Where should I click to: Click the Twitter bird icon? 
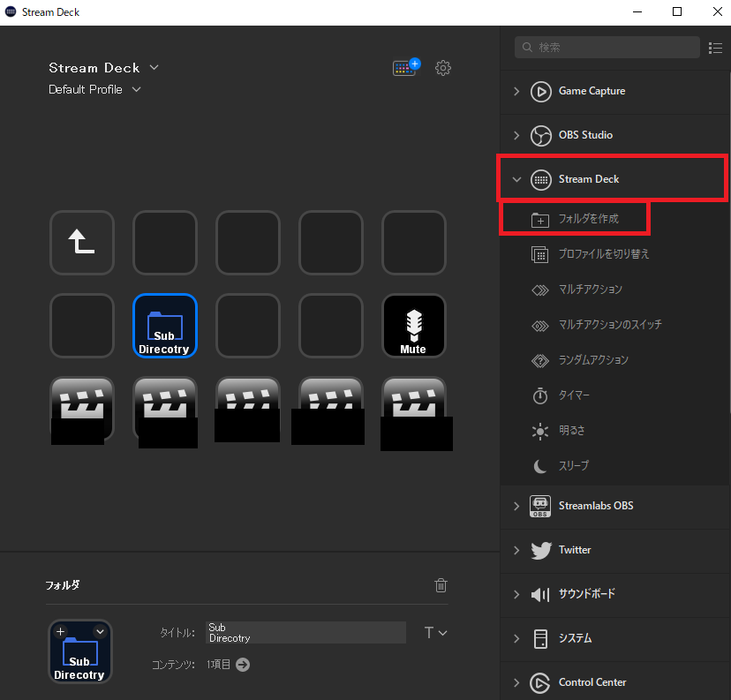(x=541, y=551)
